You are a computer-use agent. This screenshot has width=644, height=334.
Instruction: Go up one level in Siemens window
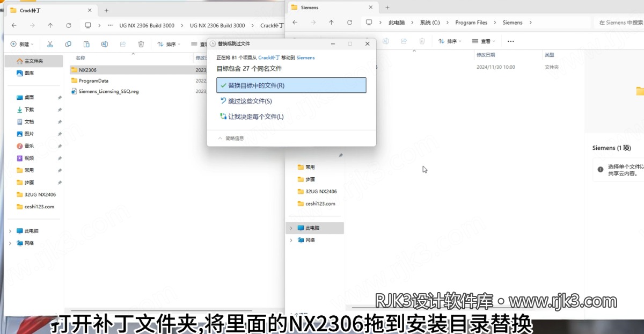coord(332,23)
